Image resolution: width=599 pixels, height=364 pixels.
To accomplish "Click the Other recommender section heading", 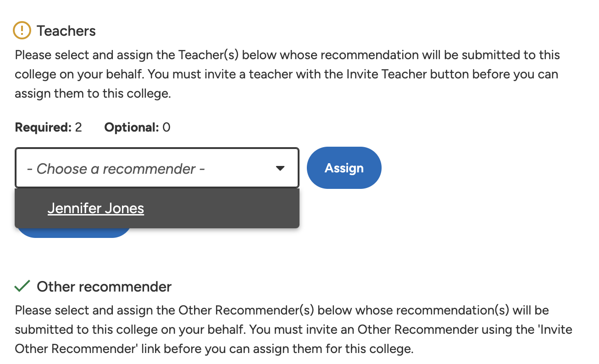I will 104,287.
